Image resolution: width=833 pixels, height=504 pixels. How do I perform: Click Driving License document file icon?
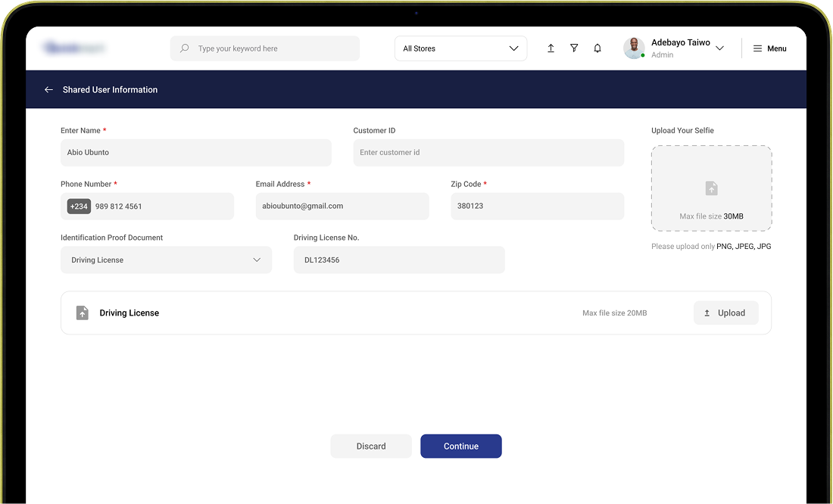[x=83, y=313]
